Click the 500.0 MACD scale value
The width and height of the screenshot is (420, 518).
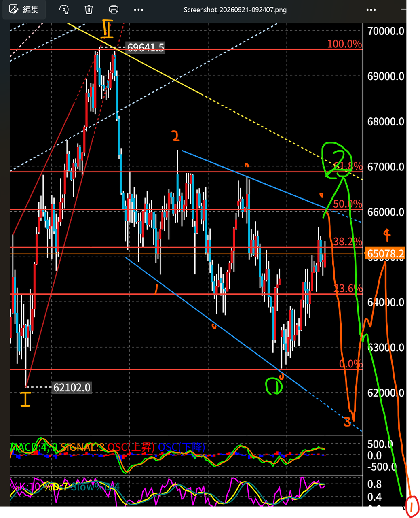(380, 444)
